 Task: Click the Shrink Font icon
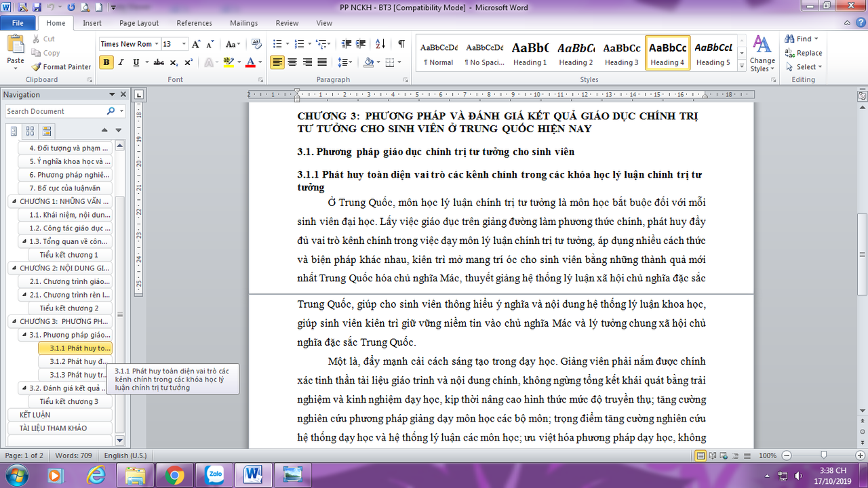pos(210,44)
